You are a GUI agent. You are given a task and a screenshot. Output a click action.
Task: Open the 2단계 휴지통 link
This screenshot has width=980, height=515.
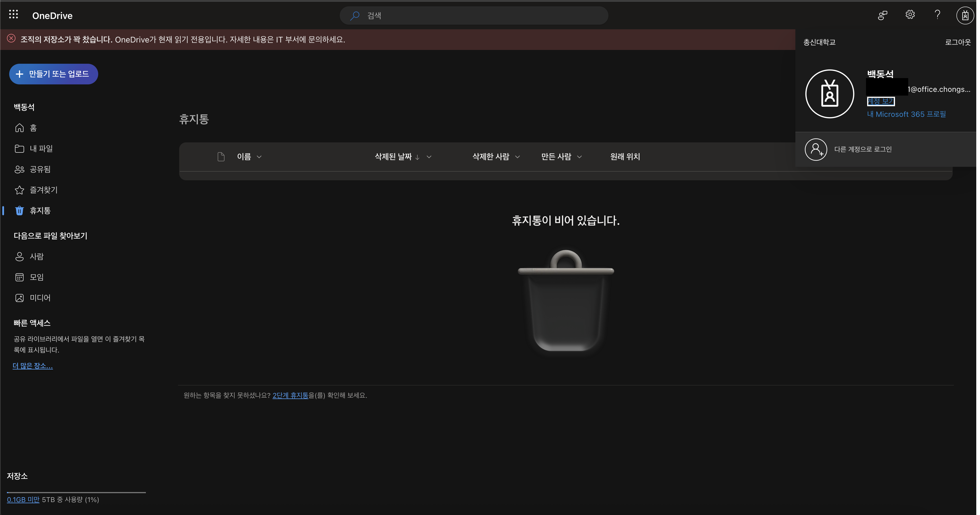point(290,395)
